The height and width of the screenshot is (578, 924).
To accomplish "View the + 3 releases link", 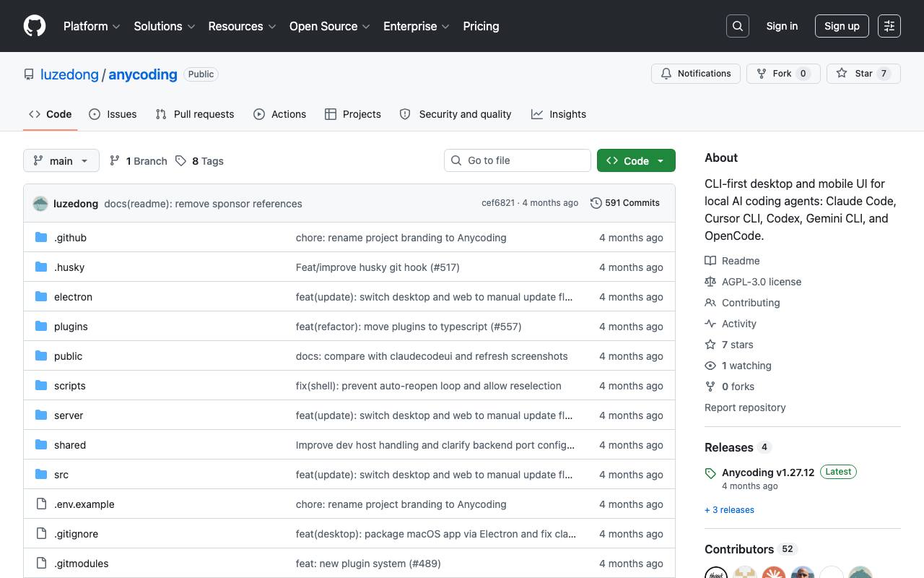I will [x=729, y=510].
